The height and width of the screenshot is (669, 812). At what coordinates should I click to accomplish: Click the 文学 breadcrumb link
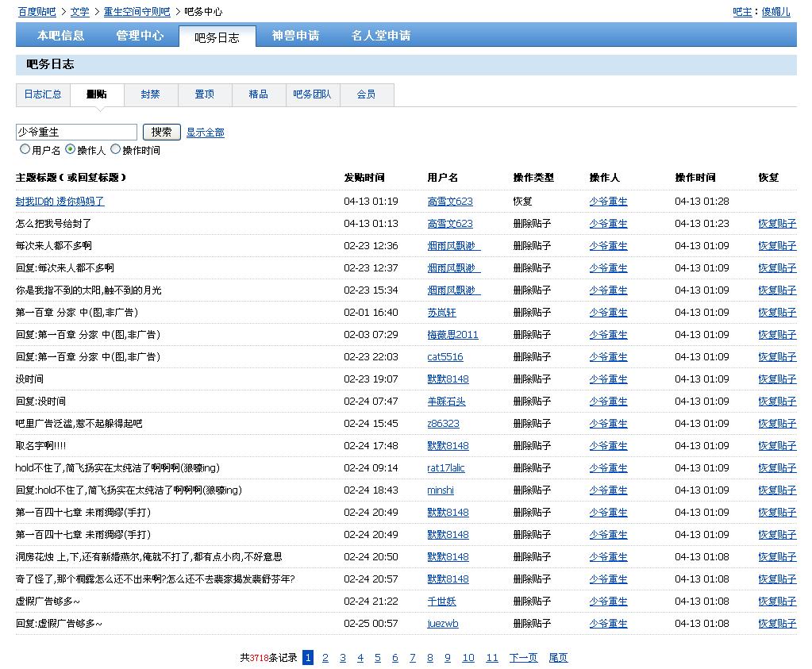click(x=79, y=11)
